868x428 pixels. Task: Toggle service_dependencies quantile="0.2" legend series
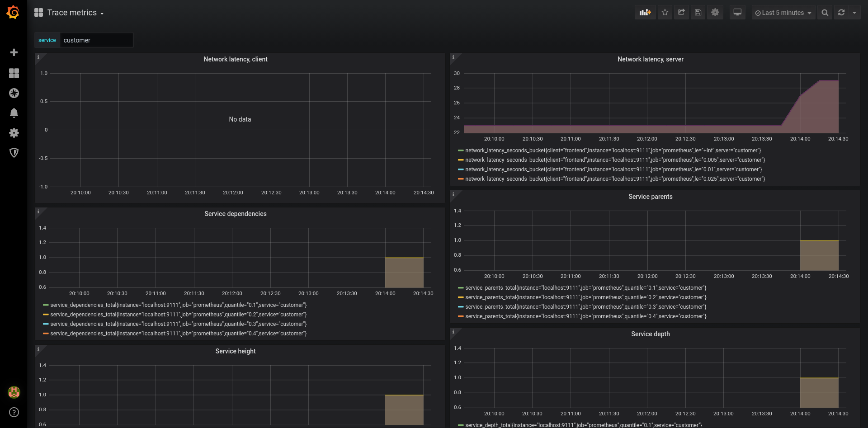[x=179, y=315]
